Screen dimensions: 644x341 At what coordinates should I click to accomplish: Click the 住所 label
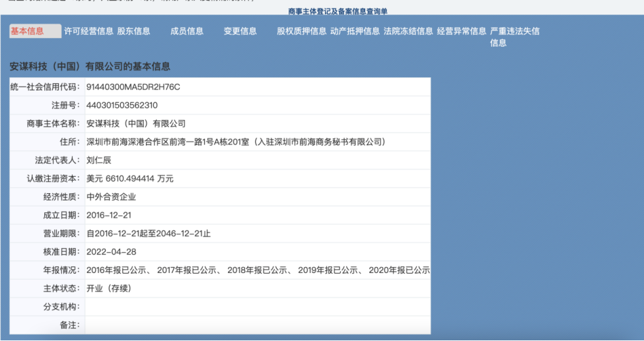point(70,142)
